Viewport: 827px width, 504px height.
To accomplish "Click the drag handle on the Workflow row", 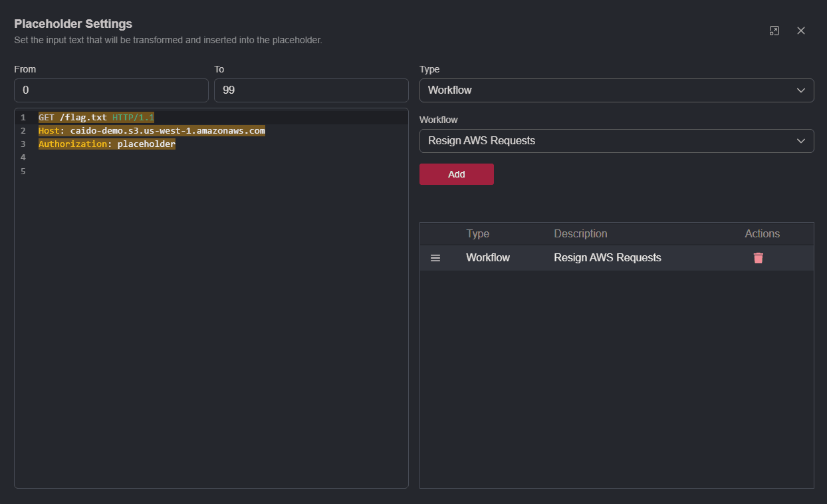I will point(435,258).
